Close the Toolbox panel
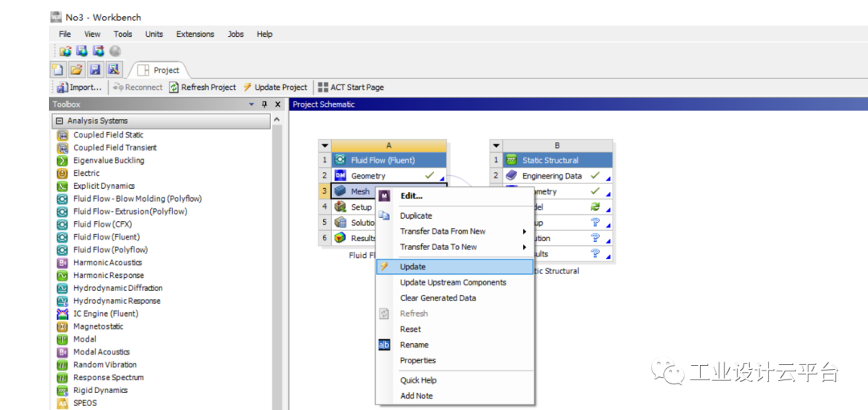The height and width of the screenshot is (410, 868). pyautogui.click(x=277, y=105)
